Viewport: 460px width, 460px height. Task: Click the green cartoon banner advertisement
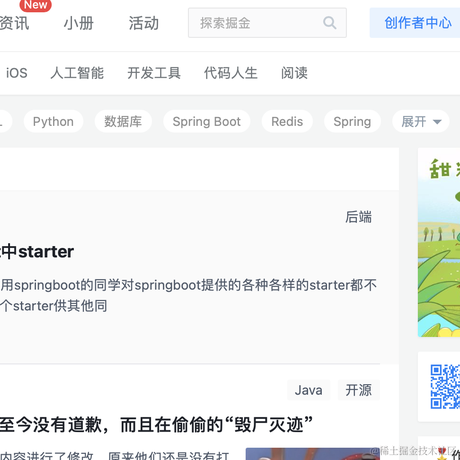coord(439,242)
